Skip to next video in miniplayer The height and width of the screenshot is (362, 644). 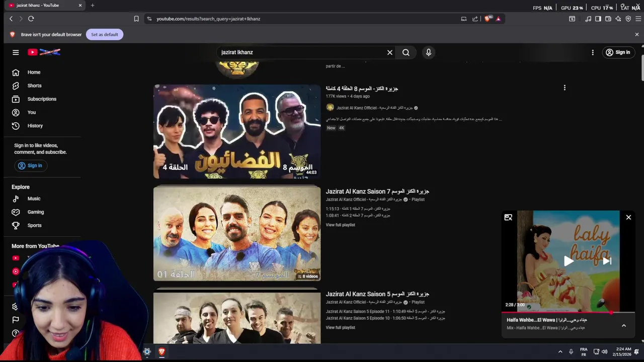click(x=607, y=261)
